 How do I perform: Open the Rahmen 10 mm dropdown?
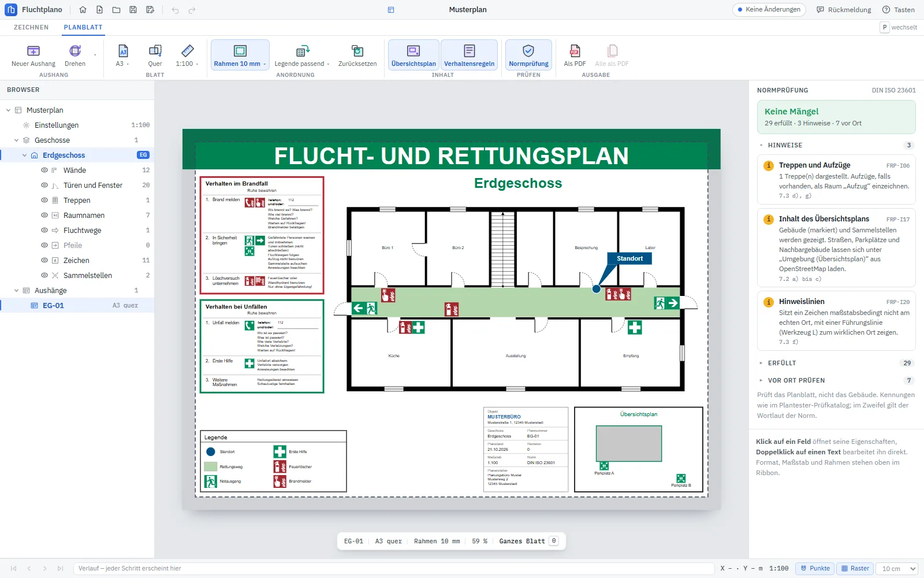(x=240, y=55)
